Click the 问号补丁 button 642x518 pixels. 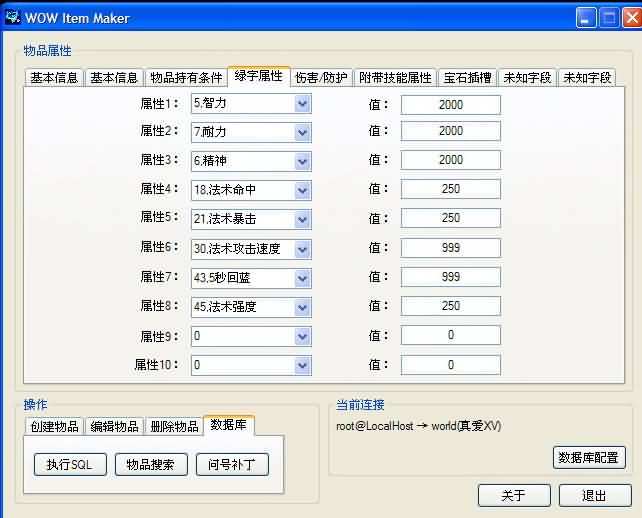coord(232,464)
